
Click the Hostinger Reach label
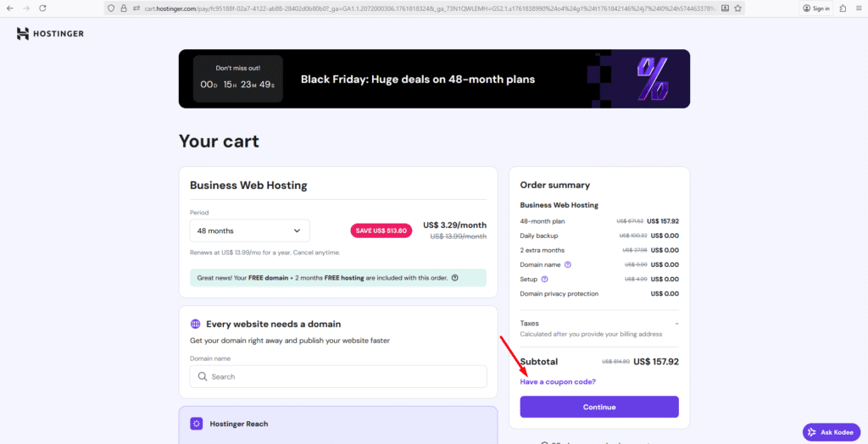[x=238, y=424]
